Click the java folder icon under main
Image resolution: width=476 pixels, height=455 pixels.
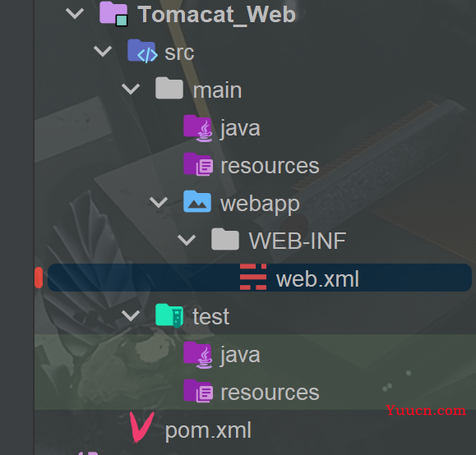197,127
